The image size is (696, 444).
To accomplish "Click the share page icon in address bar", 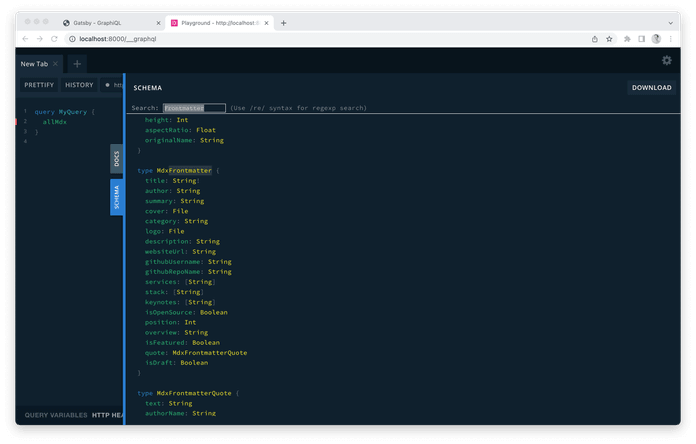I will tap(595, 39).
